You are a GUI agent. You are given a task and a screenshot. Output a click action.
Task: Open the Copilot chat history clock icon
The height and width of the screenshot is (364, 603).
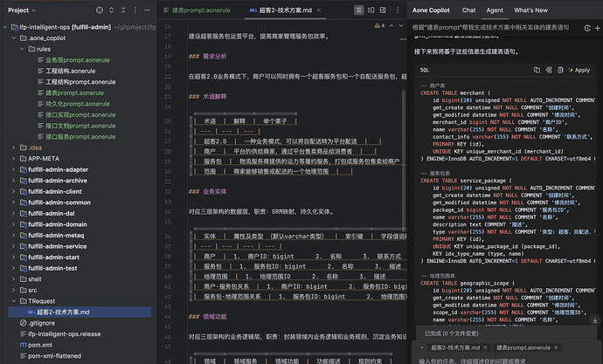587,28
